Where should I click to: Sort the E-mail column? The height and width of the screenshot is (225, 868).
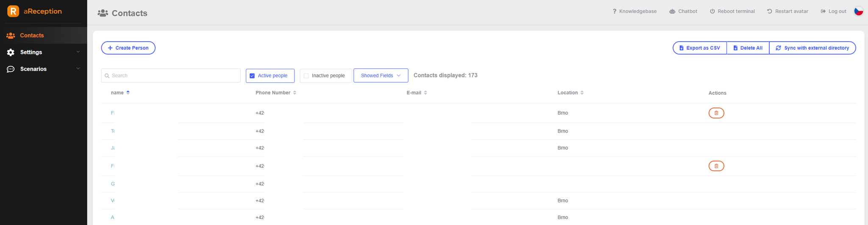(426, 93)
